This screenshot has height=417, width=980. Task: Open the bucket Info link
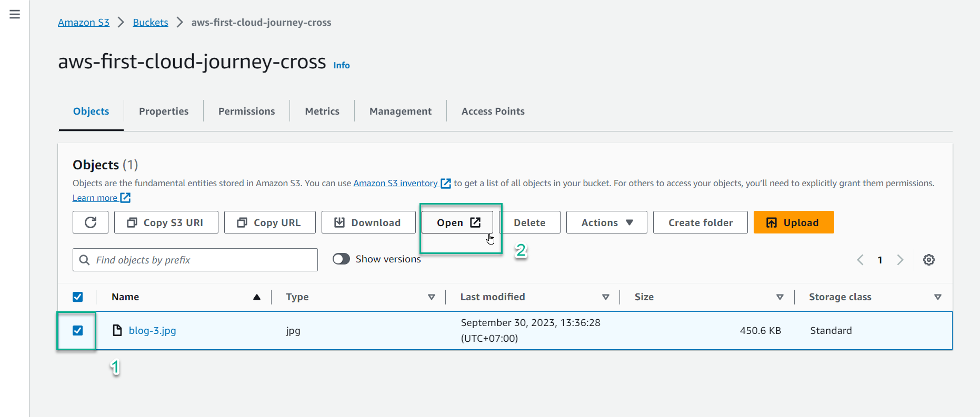342,65
